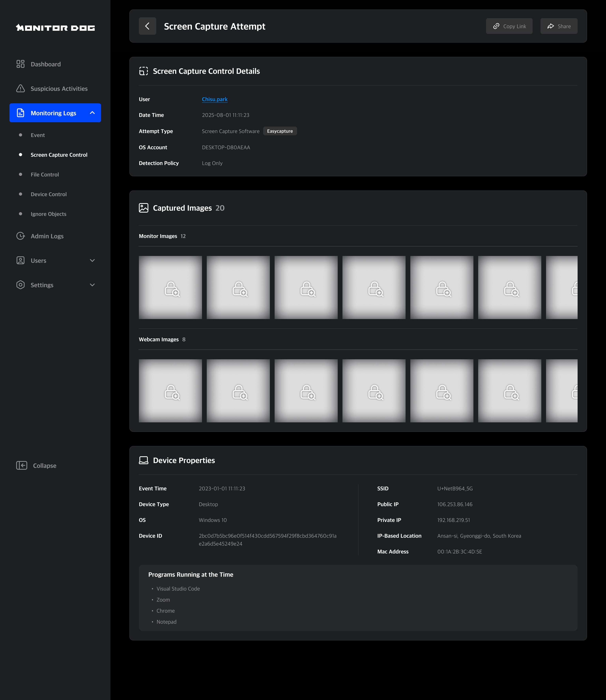Click the Collapse sidebar icon
This screenshot has width=606, height=700.
pos(22,465)
